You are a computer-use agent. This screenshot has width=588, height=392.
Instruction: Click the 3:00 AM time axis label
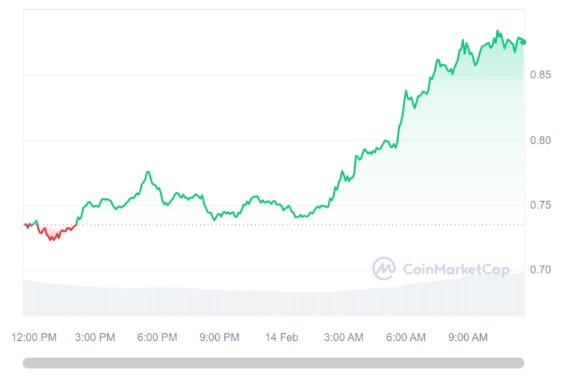coord(344,337)
